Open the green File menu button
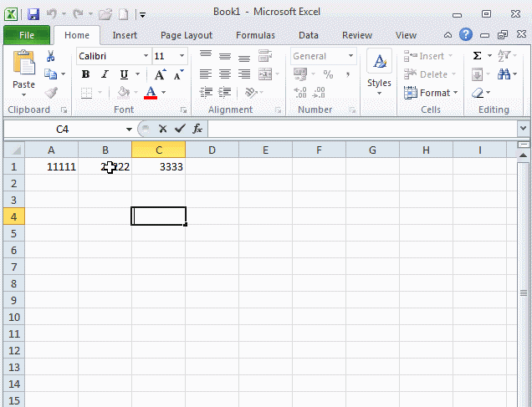 click(26, 35)
